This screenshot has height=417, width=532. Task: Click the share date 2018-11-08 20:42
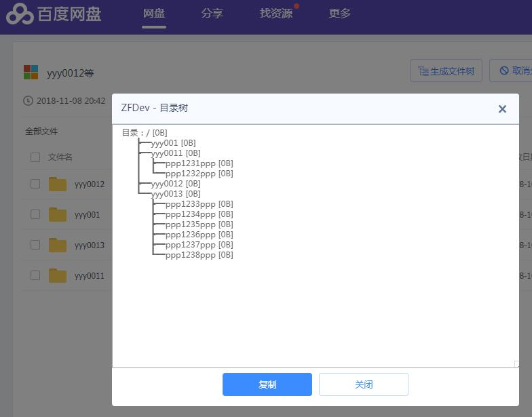71,100
